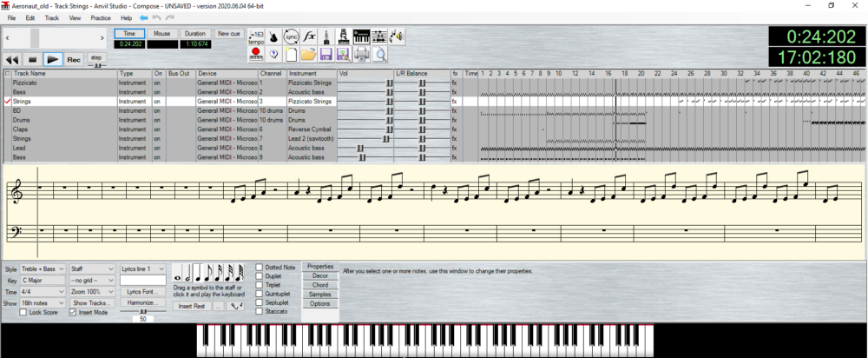Uncheck the Insert Mode checkbox
The height and width of the screenshot is (358, 868).
tap(73, 313)
